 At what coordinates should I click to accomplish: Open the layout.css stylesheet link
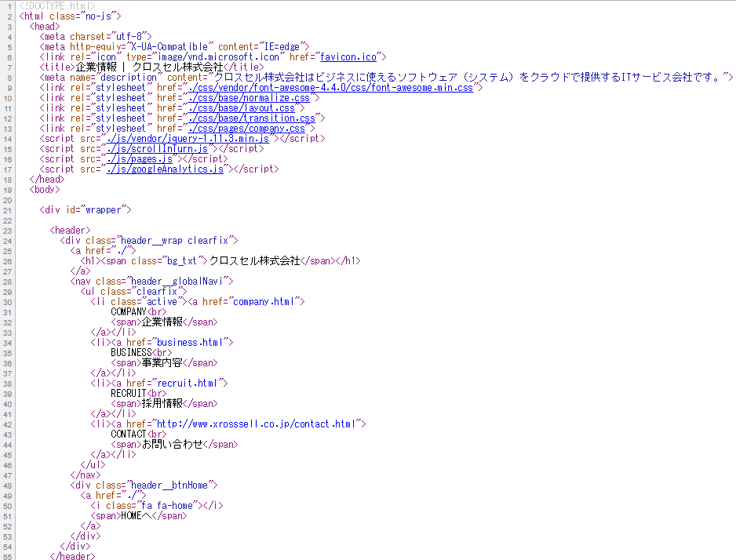pyautogui.click(x=241, y=108)
